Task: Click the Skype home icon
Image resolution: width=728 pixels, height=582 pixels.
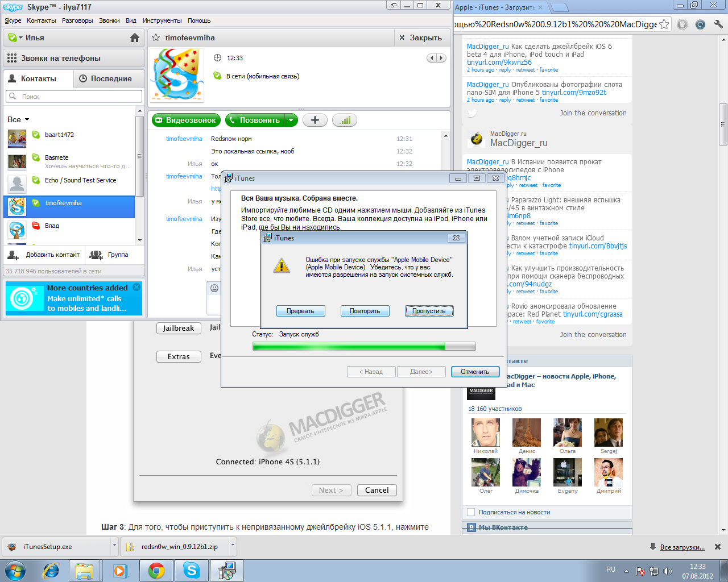Action: click(135, 38)
